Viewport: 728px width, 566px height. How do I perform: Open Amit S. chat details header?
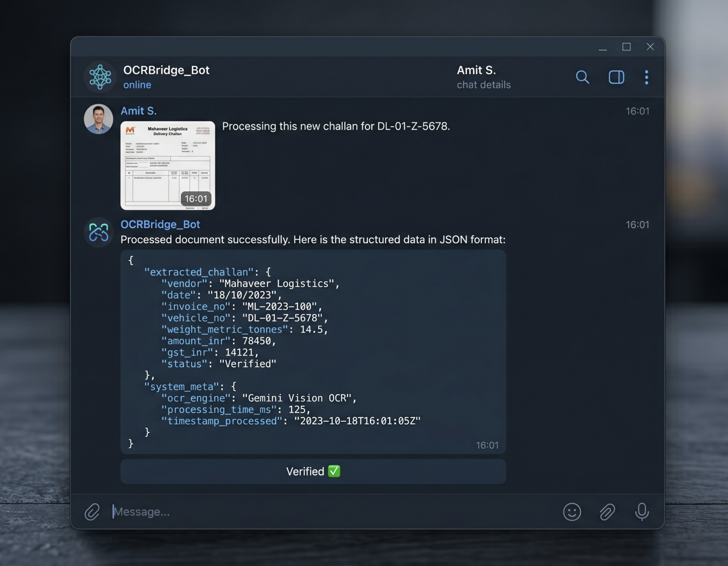483,77
